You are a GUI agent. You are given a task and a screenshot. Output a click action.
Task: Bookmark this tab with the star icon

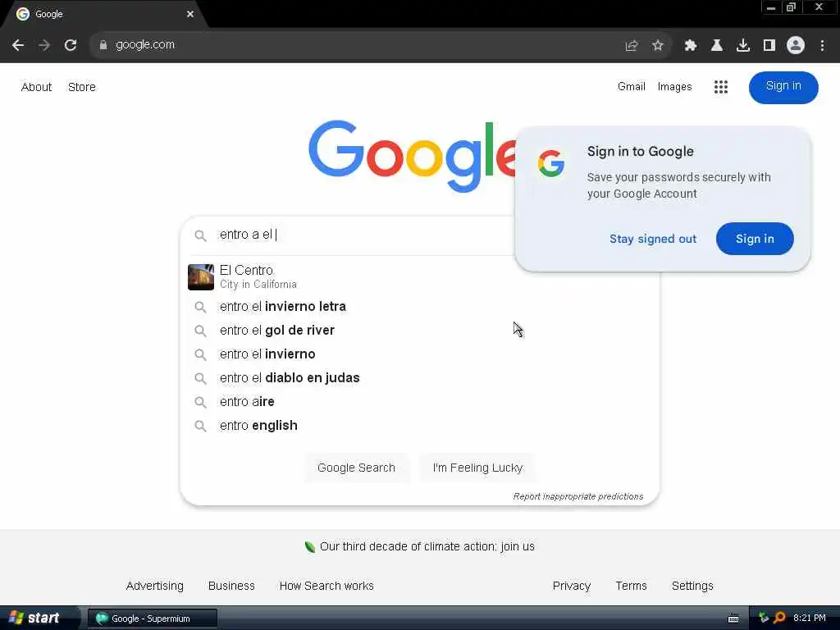[658, 46]
